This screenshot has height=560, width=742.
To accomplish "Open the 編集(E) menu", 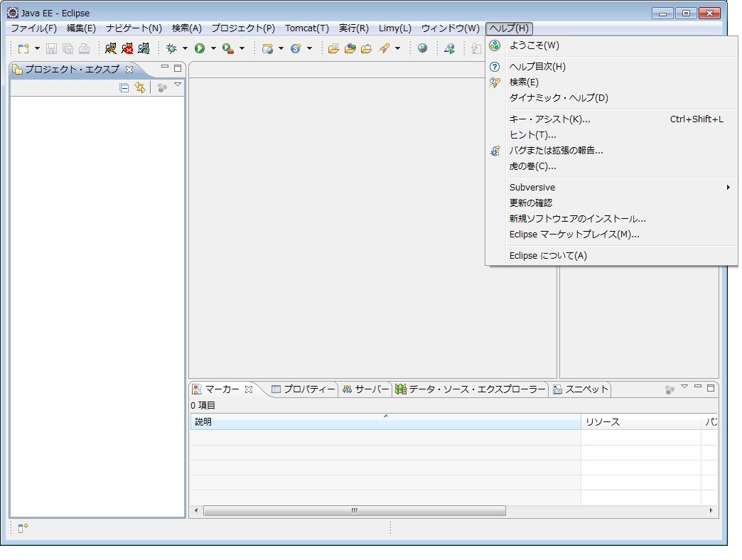I will pos(81,28).
